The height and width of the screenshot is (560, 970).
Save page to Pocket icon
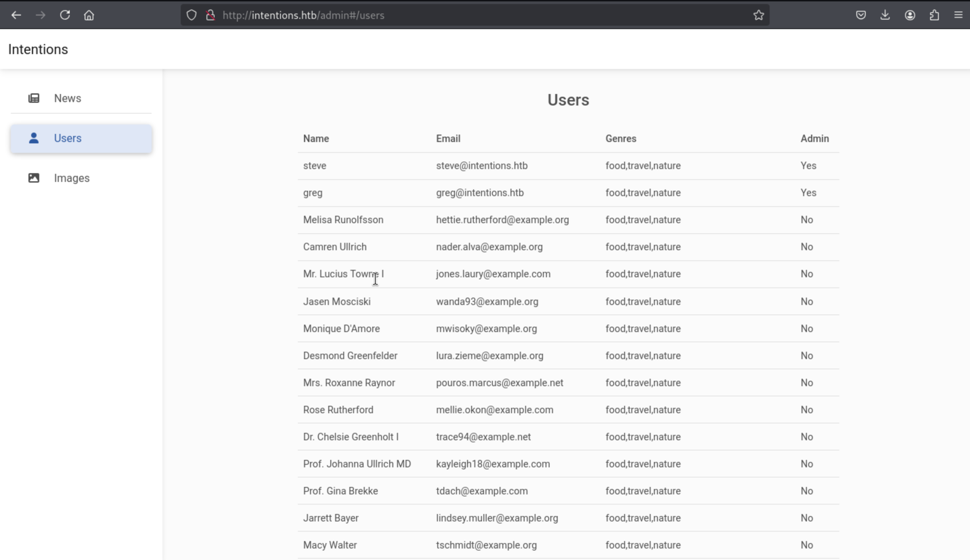coord(861,15)
